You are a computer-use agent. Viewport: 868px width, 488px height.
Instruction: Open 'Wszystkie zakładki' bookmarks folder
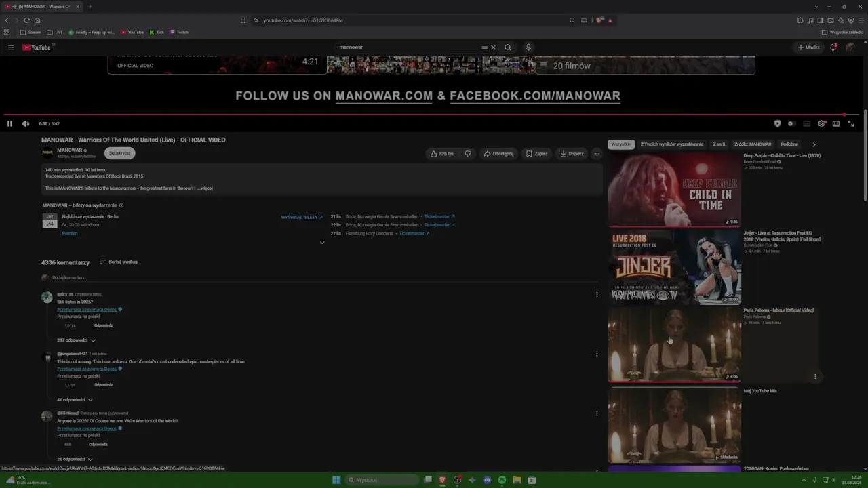coord(843,32)
